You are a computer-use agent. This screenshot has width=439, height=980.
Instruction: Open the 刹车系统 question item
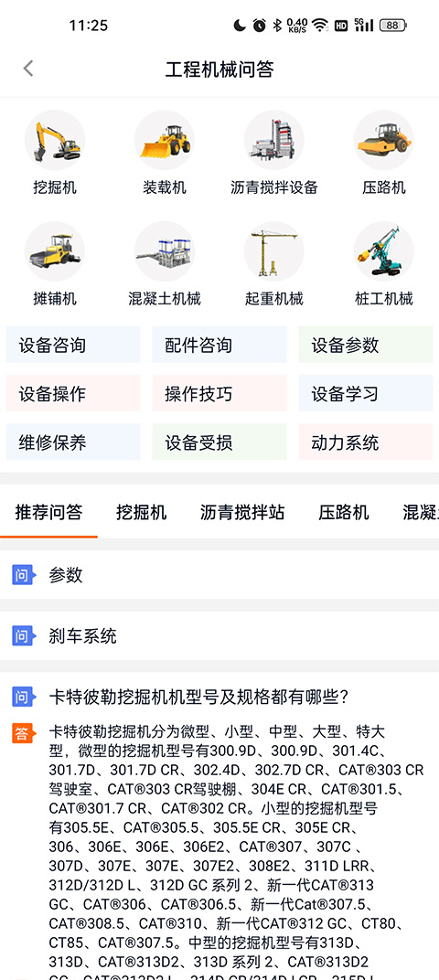click(x=219, y=636)
